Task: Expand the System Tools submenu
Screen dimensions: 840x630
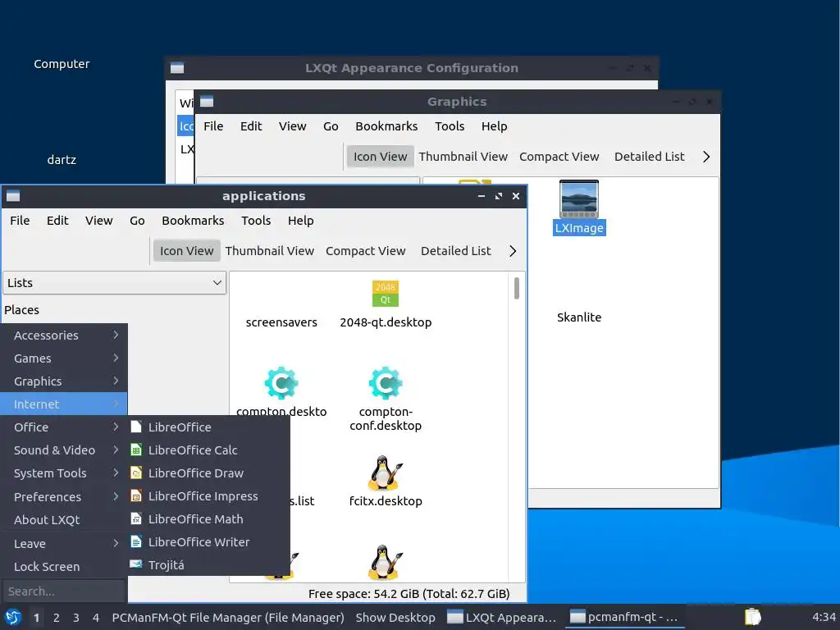Action: (x=64, y=473)
